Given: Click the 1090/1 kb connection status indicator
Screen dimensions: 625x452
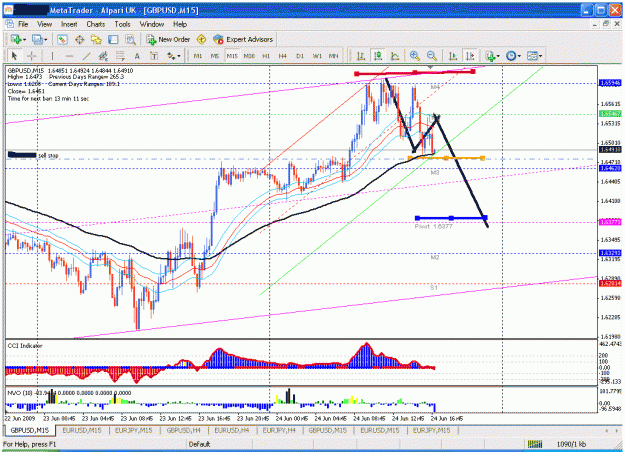Looking at the screenshot, I should pos(571,444).
